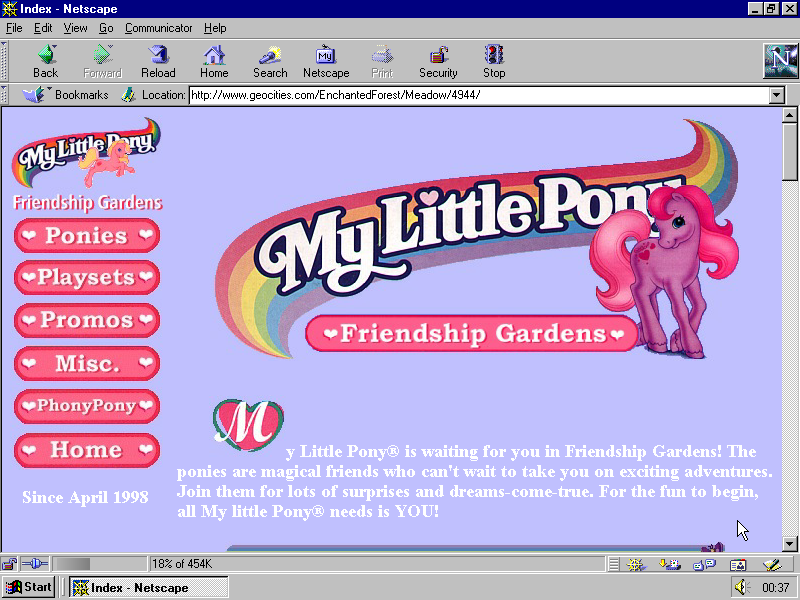Click the Ponies navigation button
Viewport: 800px width, 600px height.
click(87, 235)
